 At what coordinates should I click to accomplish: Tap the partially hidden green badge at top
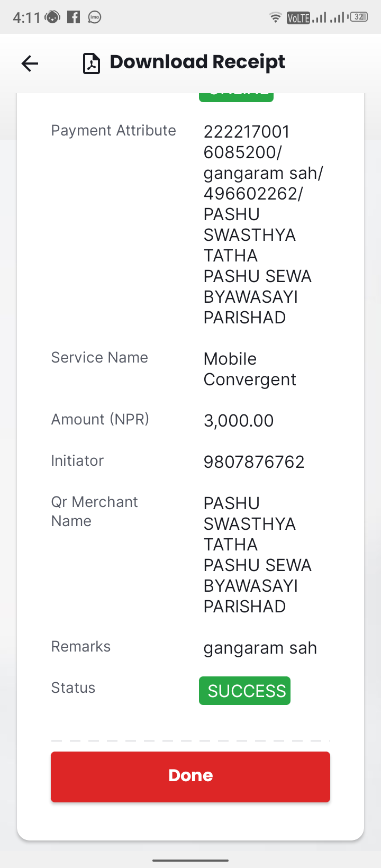[236, 97]
